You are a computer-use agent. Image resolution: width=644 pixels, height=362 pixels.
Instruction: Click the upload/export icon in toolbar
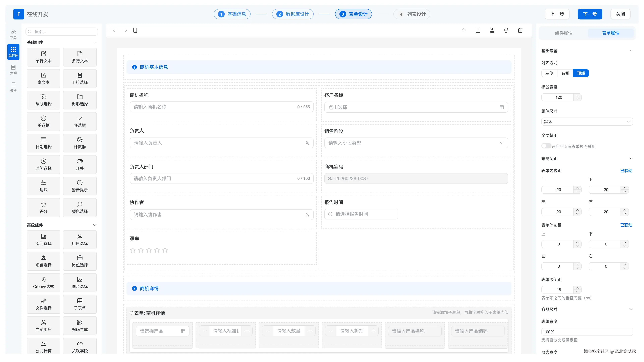(x=464, y=30)
